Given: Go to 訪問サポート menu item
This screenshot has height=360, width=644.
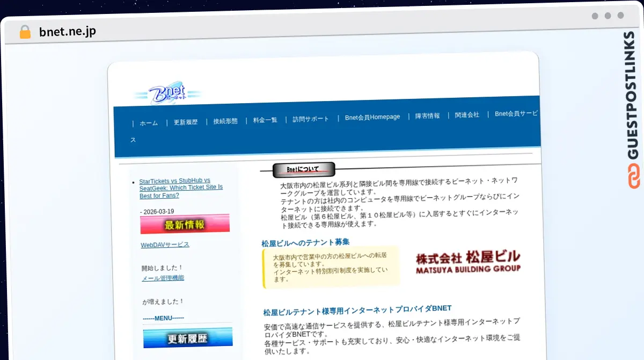Looking at the screenshot, I should [x=311, y=119].
